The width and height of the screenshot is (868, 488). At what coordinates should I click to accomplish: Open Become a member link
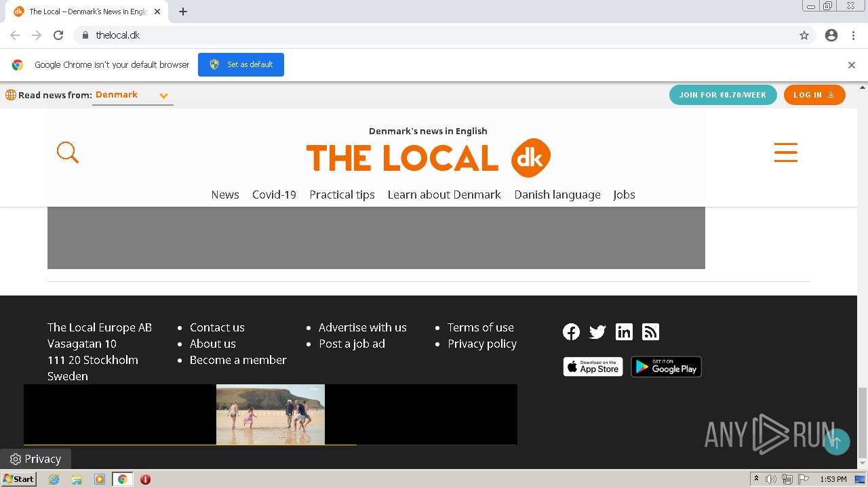pyautogui.click(x=238, y=360)
